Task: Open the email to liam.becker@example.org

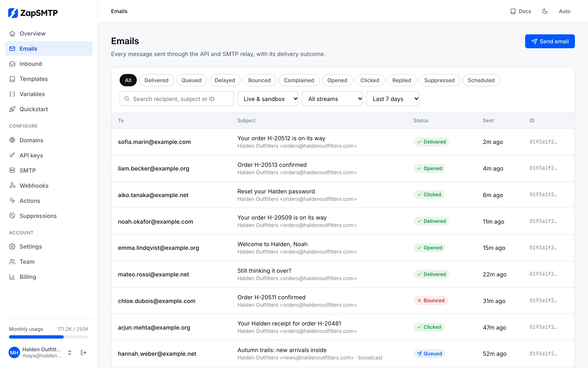Action: click(x=343, y=168)
